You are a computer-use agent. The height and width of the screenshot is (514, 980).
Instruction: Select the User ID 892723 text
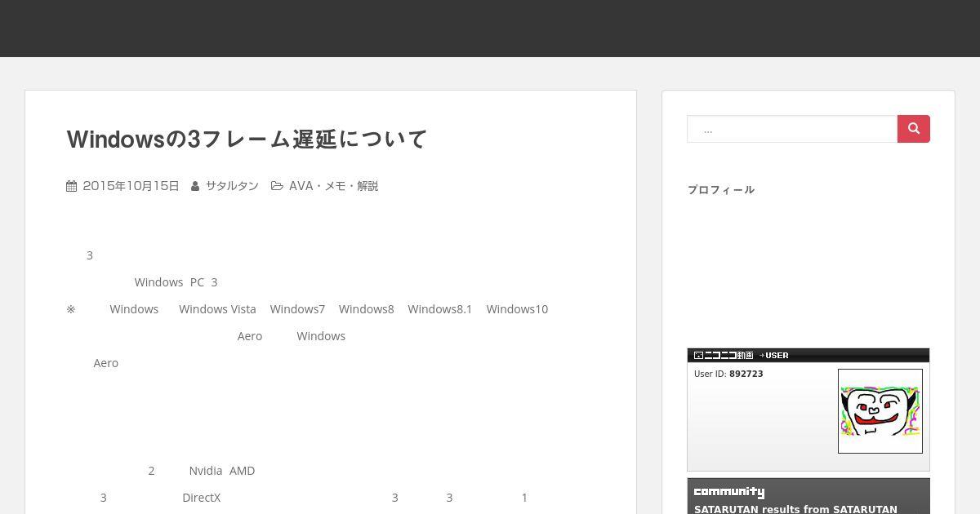point(728,374)
